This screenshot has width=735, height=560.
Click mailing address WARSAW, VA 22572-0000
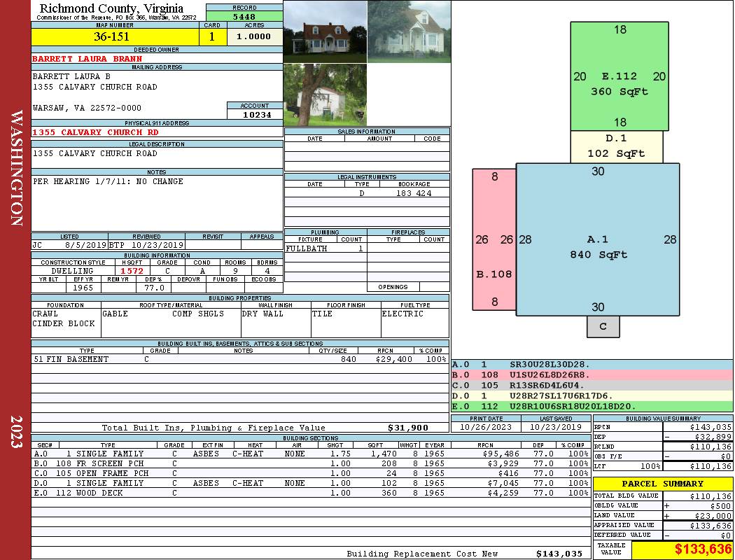pos(87,108)
